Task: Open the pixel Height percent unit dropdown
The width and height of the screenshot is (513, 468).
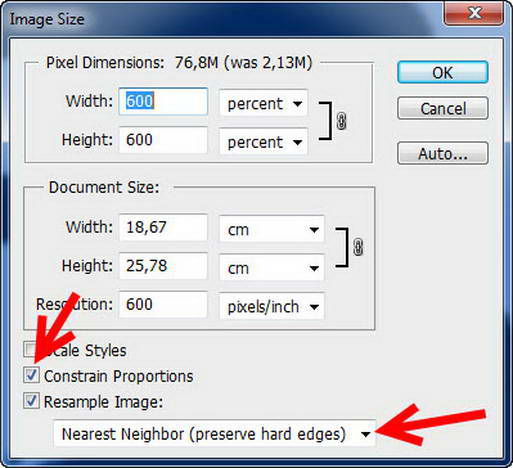Action: click(263, 142)
